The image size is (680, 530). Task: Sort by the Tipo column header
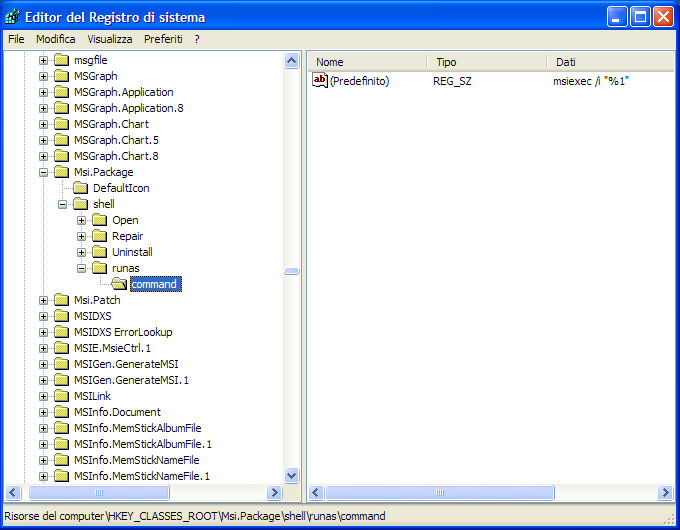click(x=487, y=62)
